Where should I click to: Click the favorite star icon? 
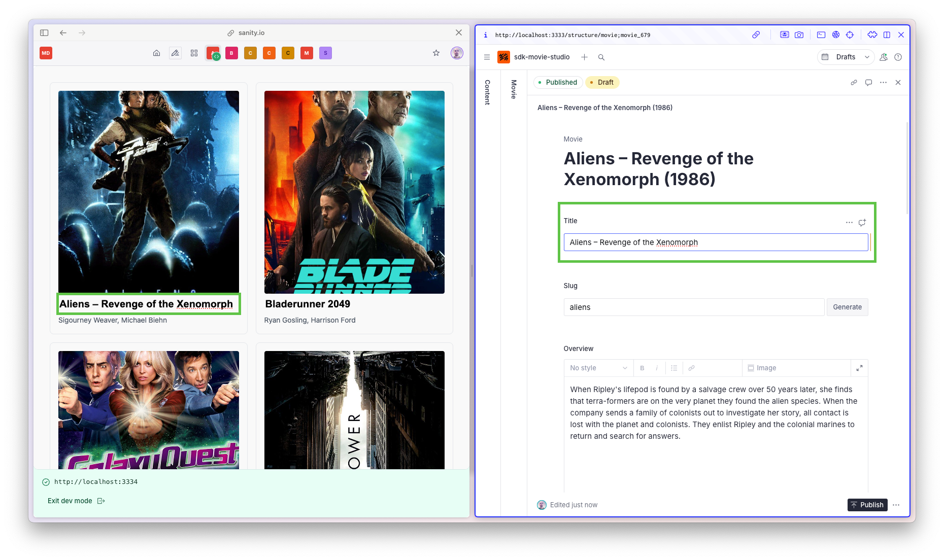436,53
